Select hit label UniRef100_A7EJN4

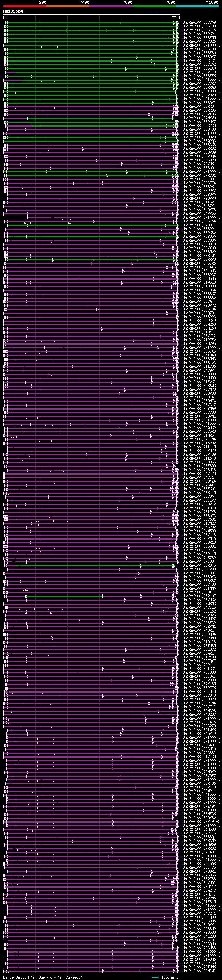coord(199,439)
